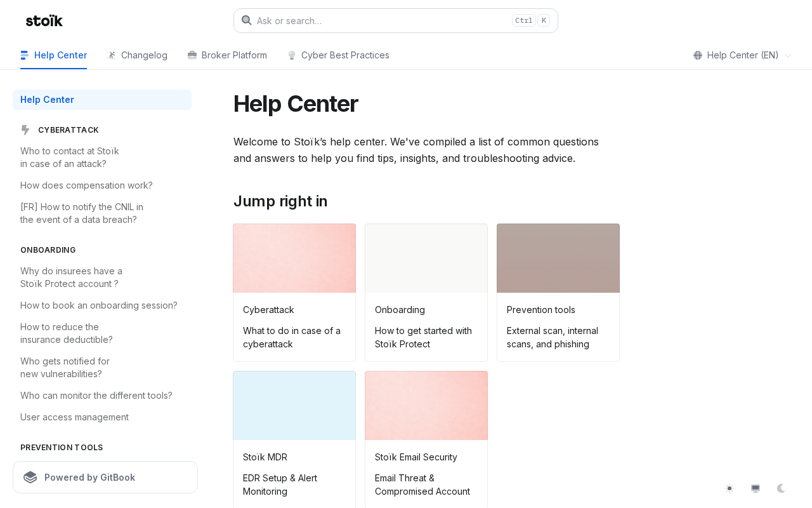Enable dark theme with moon icon
The image size is (812, 508).
(781, 488)
